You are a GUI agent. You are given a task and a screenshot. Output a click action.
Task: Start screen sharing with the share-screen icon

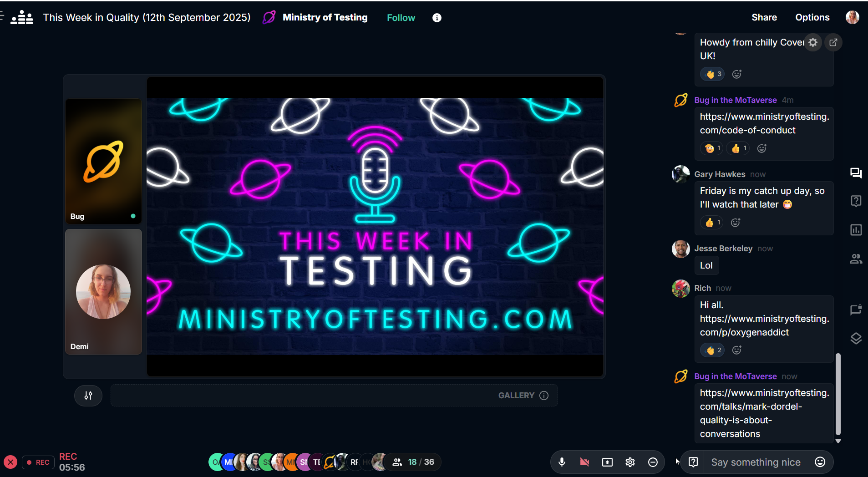[x=607, y=462]
